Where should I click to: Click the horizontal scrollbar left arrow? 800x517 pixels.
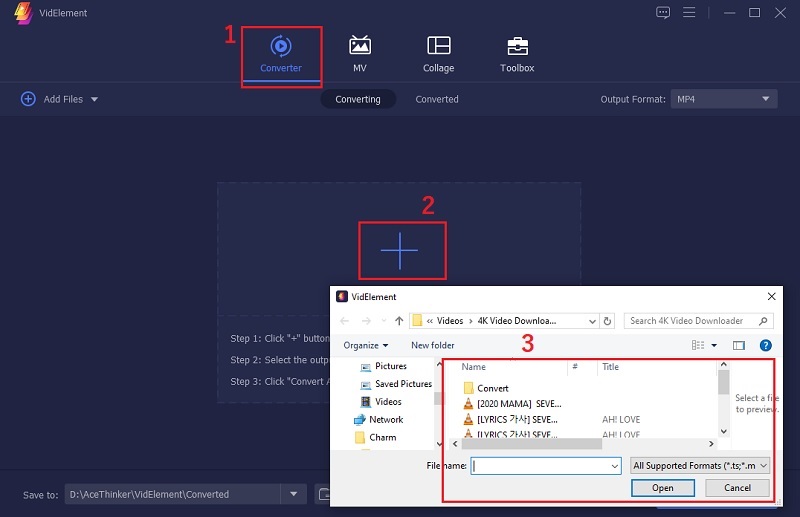click(x=455, y=444)
